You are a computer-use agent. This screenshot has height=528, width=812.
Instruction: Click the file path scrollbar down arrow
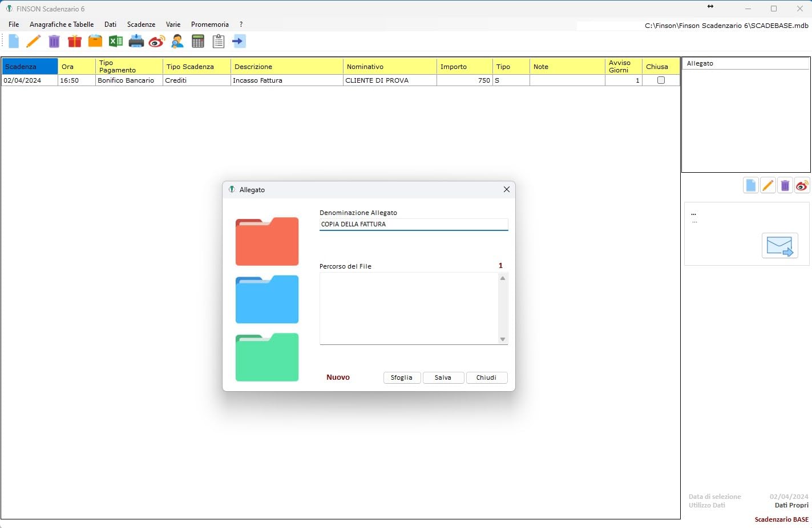503,339
